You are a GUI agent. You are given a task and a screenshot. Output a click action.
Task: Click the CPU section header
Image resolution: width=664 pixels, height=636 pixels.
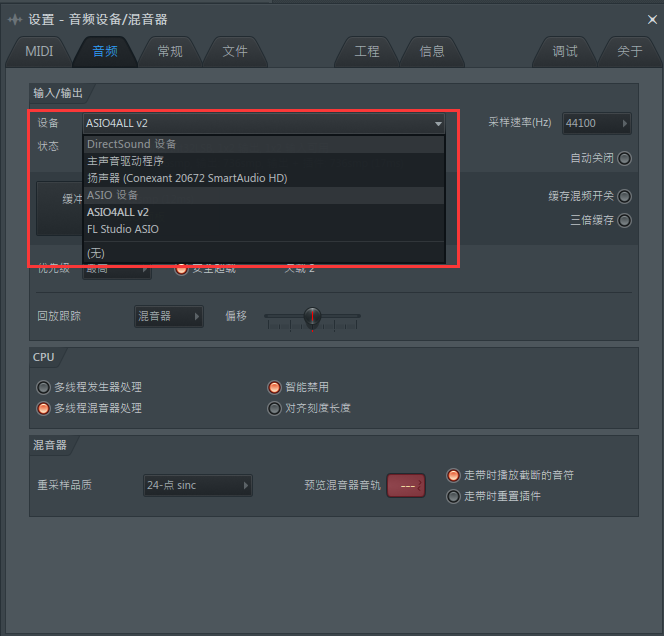[x=44, y=357]
